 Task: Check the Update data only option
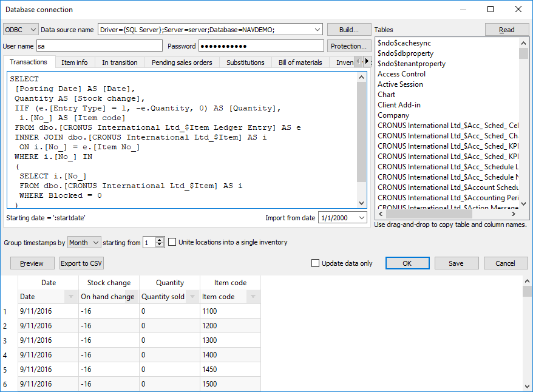click(315, 263)
